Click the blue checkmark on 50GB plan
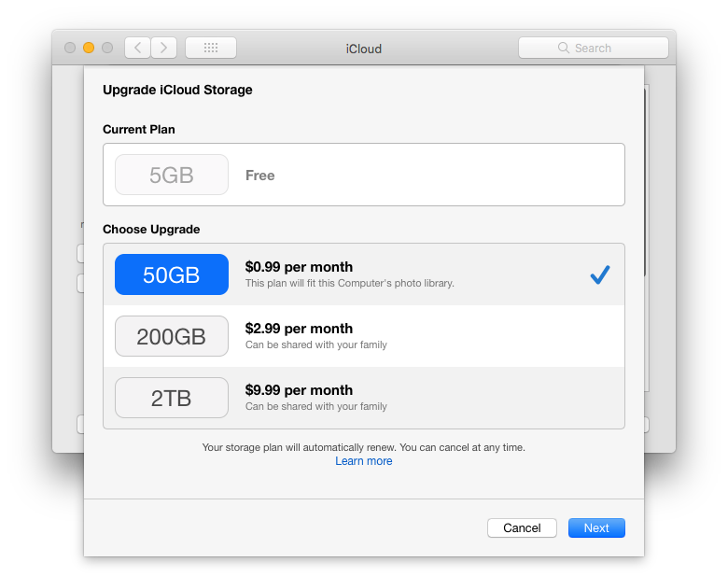Image resolution: width=728 pixels, height=576 pixels. [600, 274]
